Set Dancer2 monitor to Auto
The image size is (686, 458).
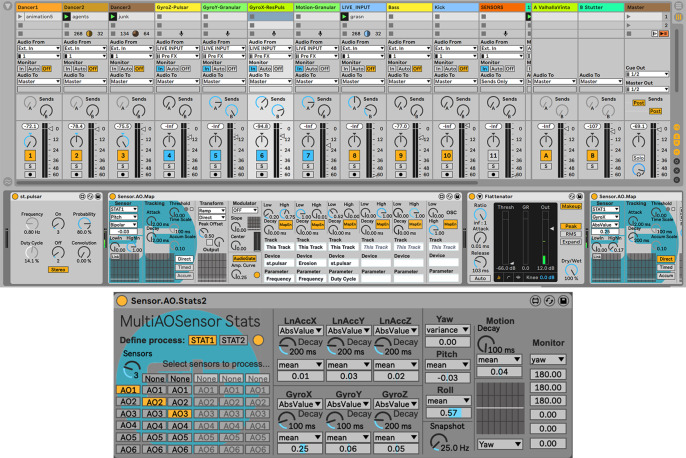tap(80, 69)
